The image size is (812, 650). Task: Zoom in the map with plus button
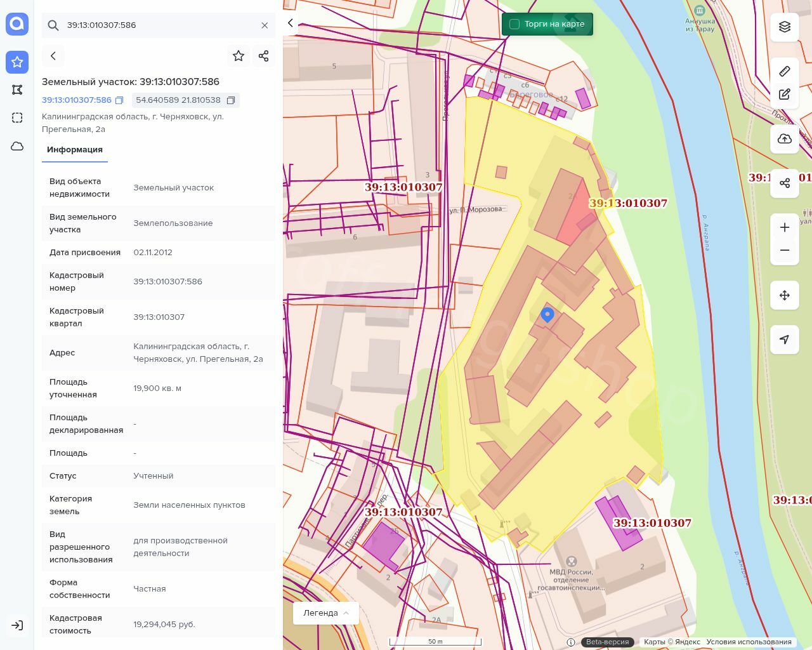point(785,227)
